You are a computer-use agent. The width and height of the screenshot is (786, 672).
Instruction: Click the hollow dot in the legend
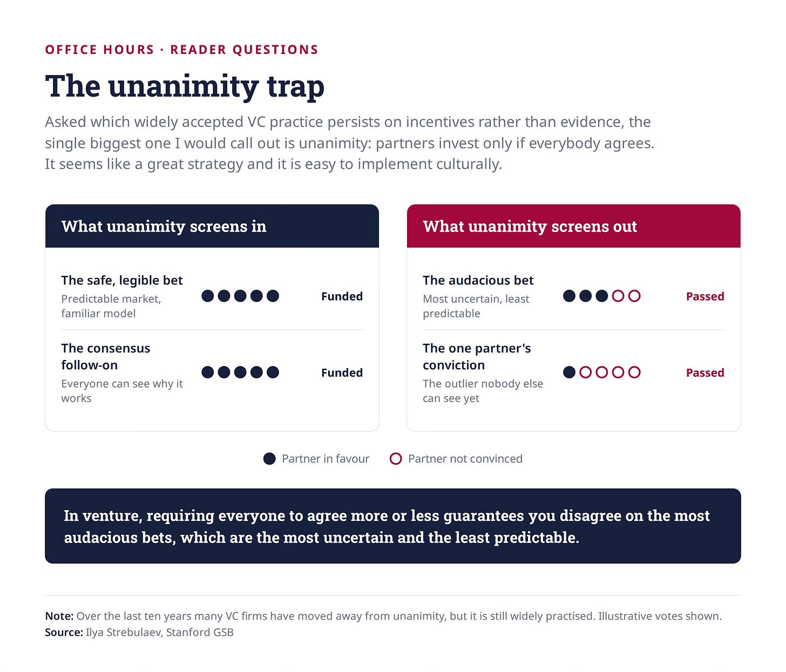(x=396, y=459)
